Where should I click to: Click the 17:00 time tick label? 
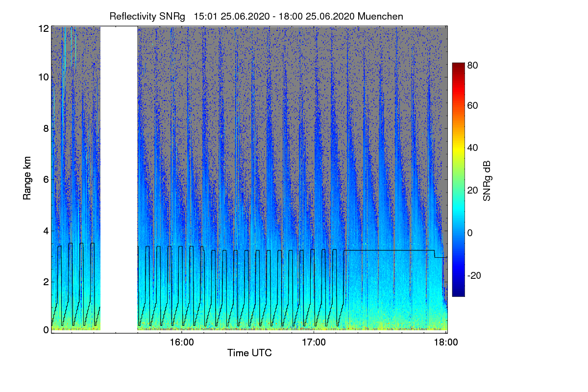[314, 343]
